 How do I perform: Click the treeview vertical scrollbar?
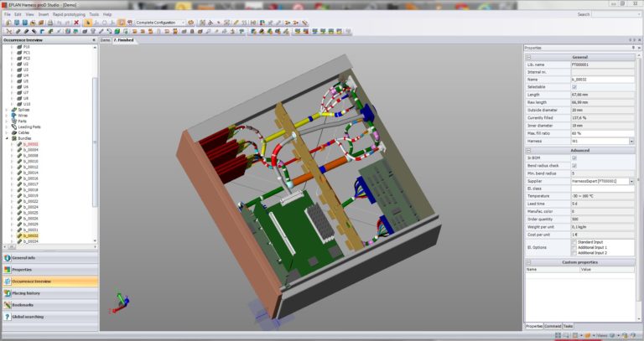click(95, 142)
